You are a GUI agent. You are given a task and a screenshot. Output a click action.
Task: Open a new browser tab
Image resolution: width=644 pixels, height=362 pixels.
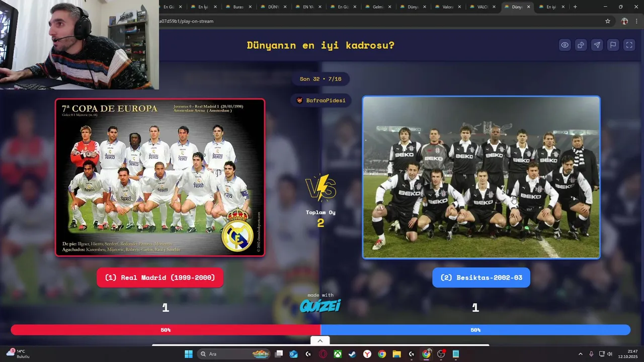575,7
